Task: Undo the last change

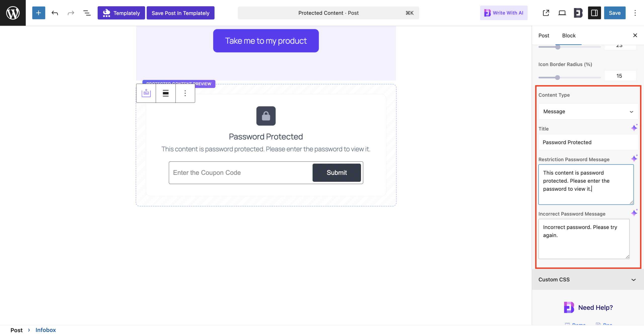Action: [55, 13]
